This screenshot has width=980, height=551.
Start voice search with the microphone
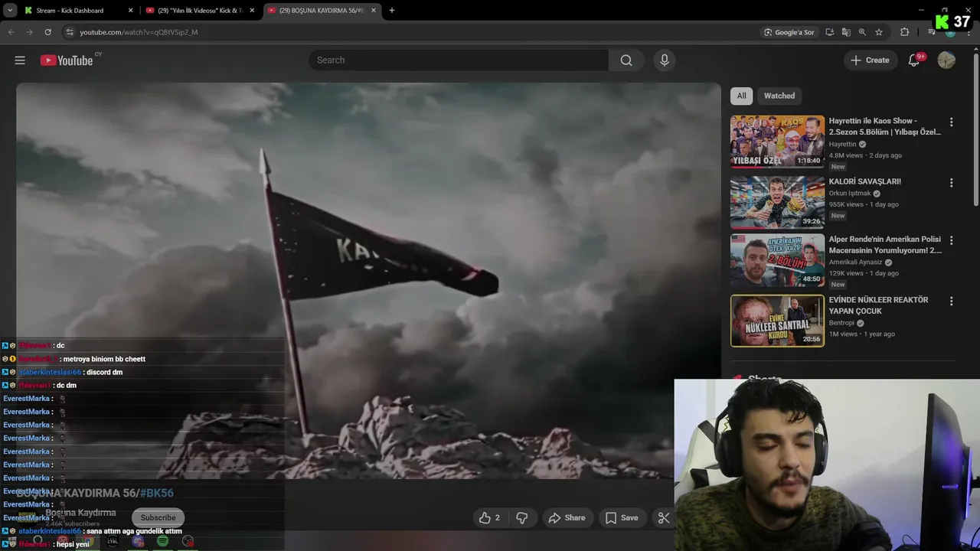pos(664,60)
